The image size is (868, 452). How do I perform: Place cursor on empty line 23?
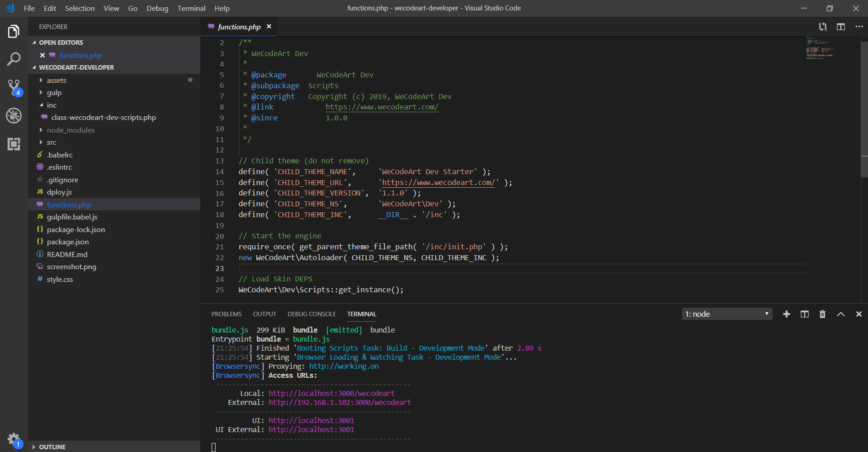pos(522,268)
